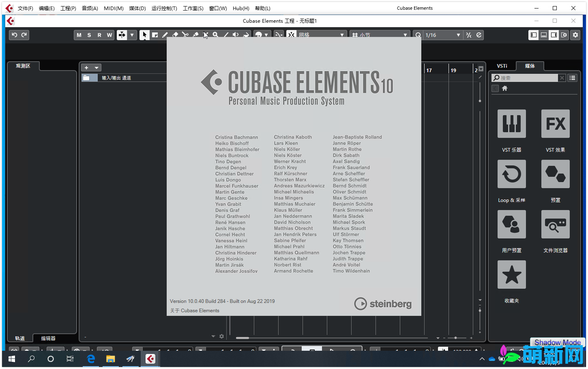Click the 观测区 inspector tab
Screen dimensions: 588x369
coord(23,66)
